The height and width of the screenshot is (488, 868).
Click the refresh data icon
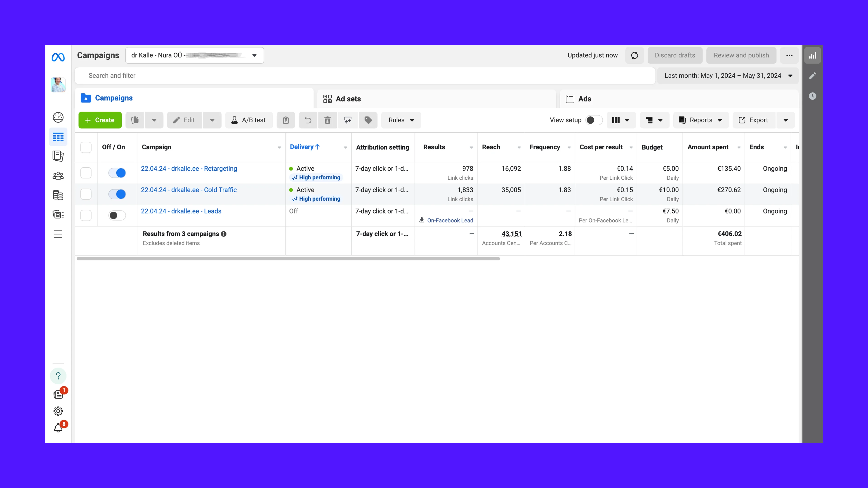(634, 55)
